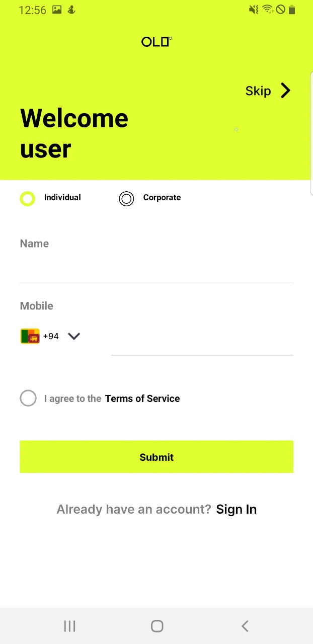This screenshot has height=644, width=313.
Task: Select the Corporate account type
Action: (x=126, y=199)
